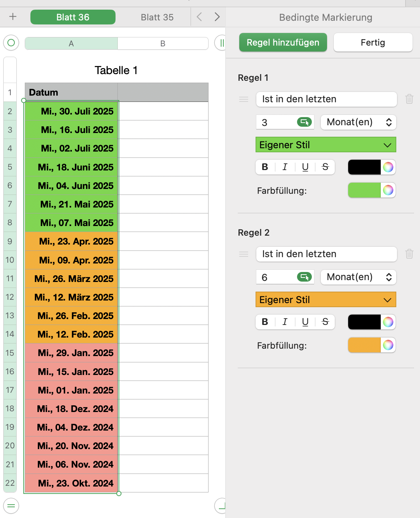
Task: Click cell reference icon in Regel 1 value field
Action: pos(304,122)
